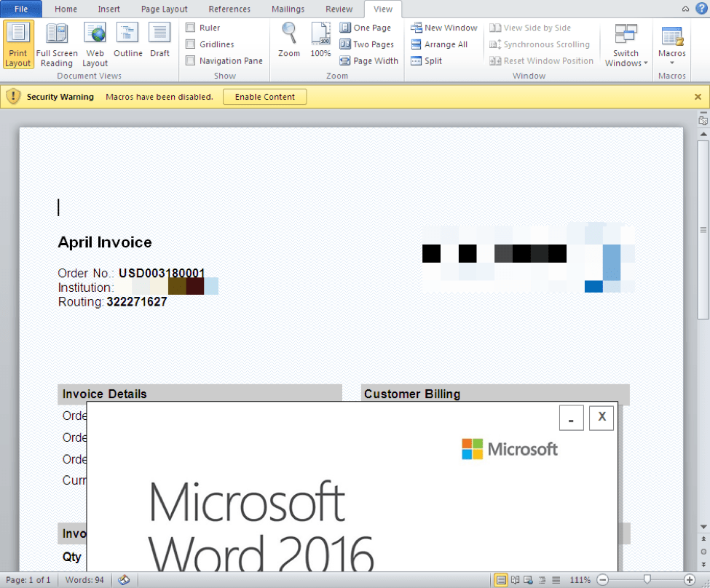Open the References tab
Viewport: 710px width, 588px height.
tap(229, 9)
